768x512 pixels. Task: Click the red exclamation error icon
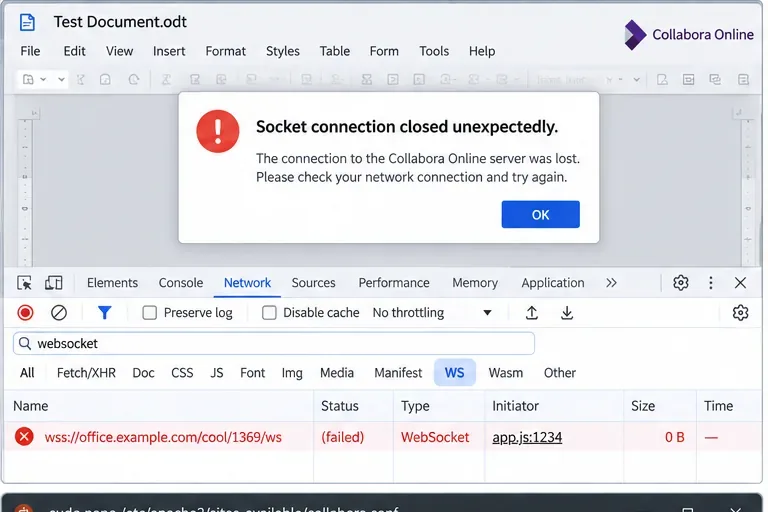[x=218, y=131]
